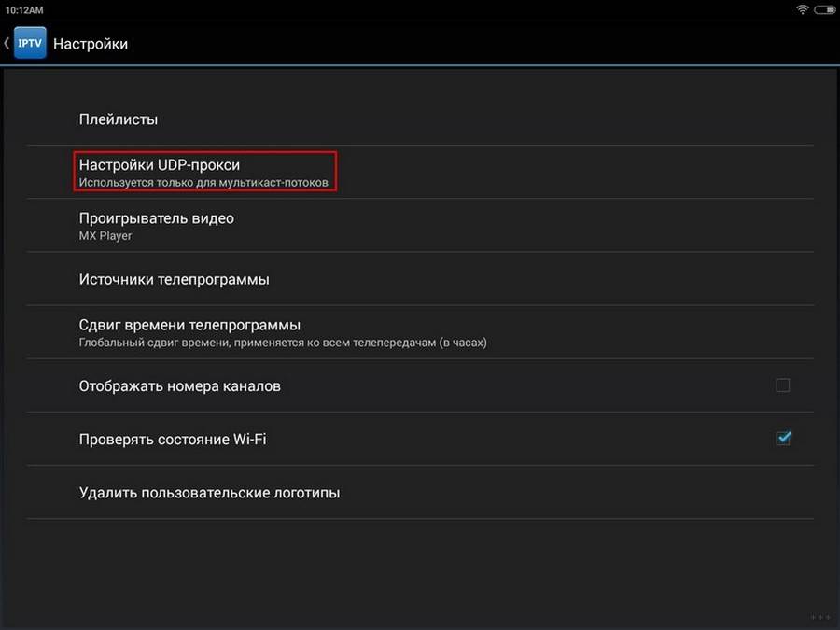
Task: Click the 'Используется только для мультикаст-потоков' subtitle
Action: [x=203, y=183]
